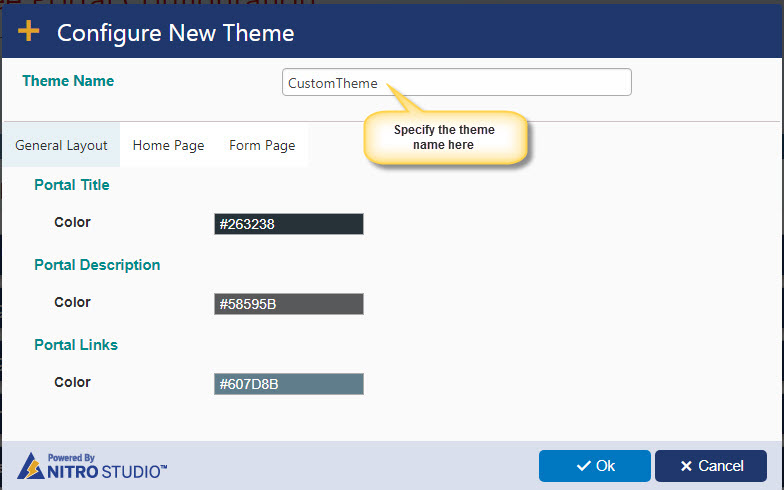Select the Theme Name label

(68, 81)
